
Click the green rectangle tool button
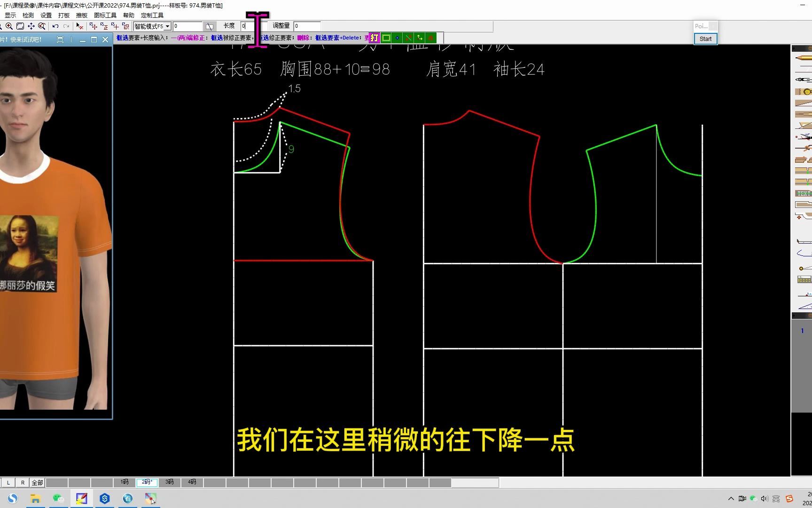(386, 38)
